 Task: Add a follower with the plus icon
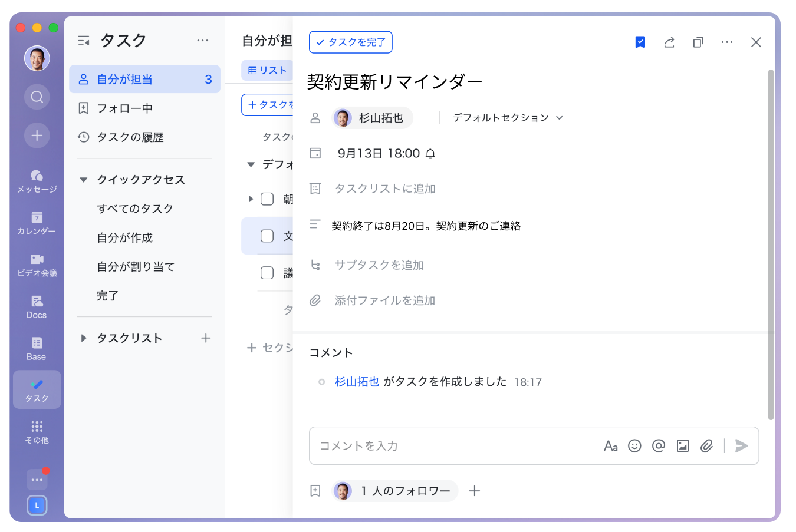475,491
